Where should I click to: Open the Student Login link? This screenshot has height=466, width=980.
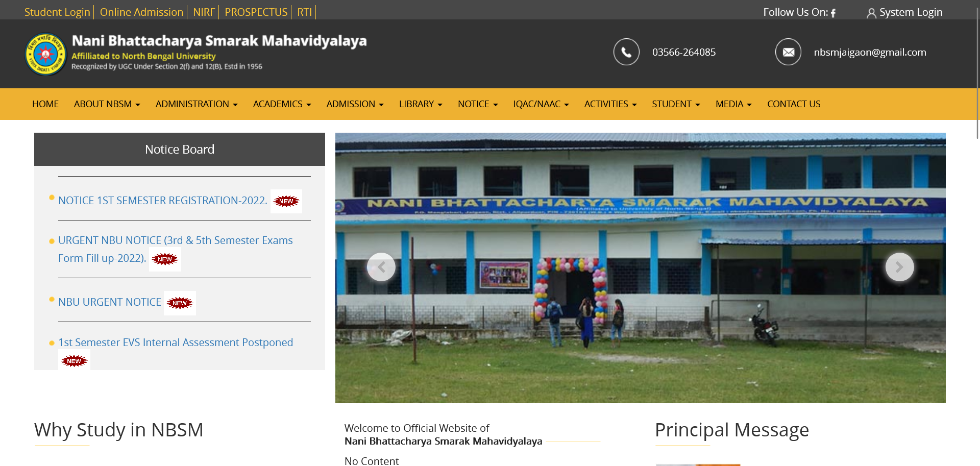57,12
